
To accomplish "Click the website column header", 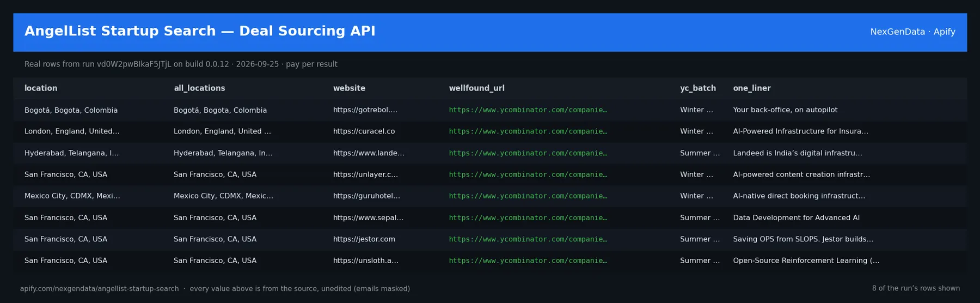I will coord(349,88).
